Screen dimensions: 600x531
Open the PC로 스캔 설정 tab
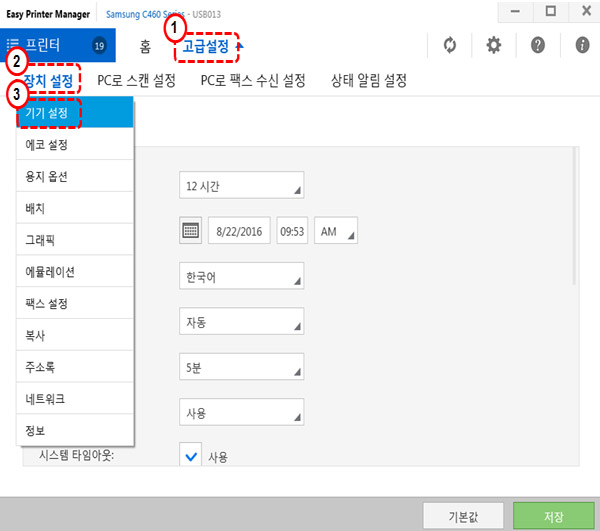(136, 81)
